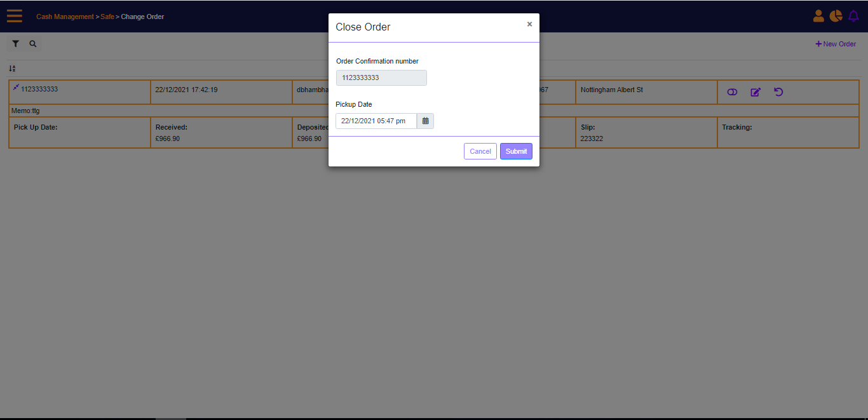
Task: Click the Pick Up Date: cell
Action: pyautogui.click(x=79, y=132)
